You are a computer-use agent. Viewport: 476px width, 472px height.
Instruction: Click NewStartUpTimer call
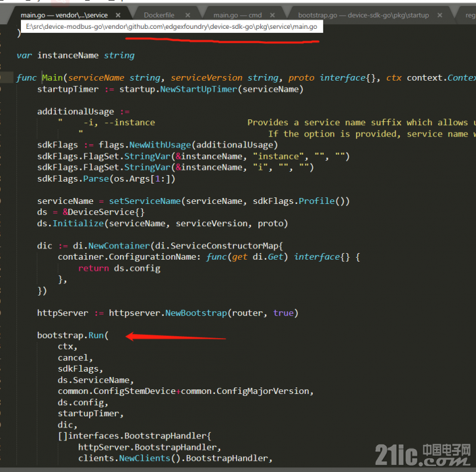coord(198,89)
